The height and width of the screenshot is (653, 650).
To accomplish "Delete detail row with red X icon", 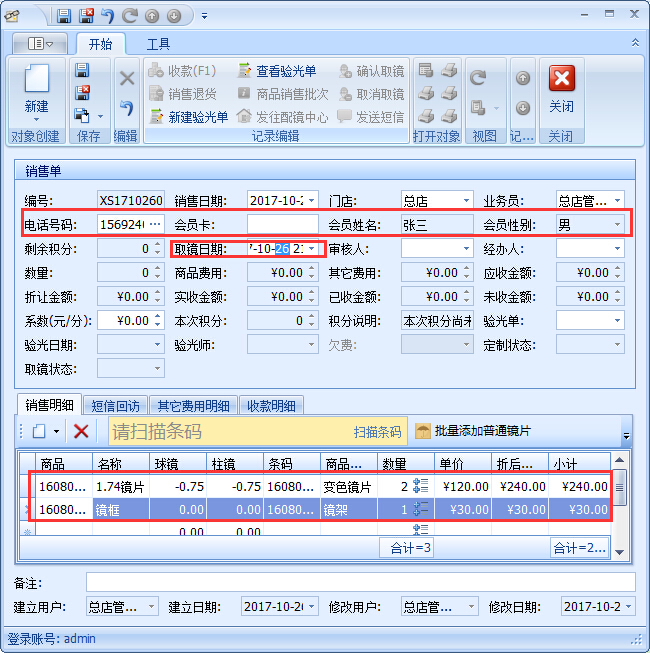I will (82, 431).
